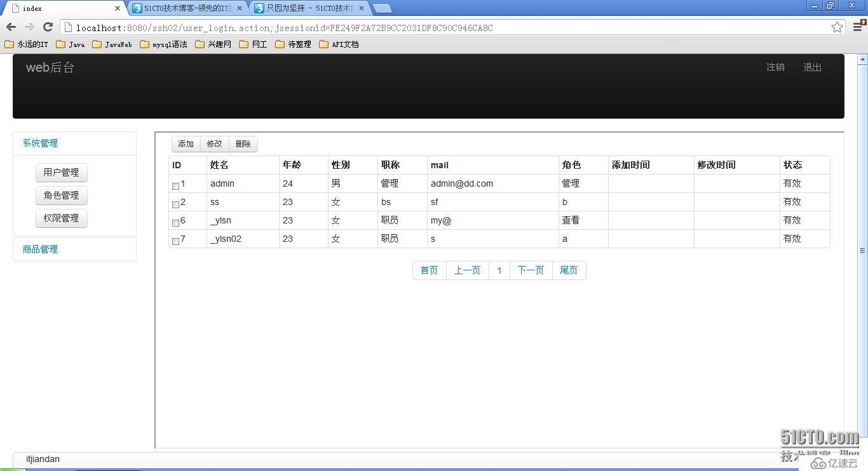Bookmark this page with the star icon

[837, 27]
